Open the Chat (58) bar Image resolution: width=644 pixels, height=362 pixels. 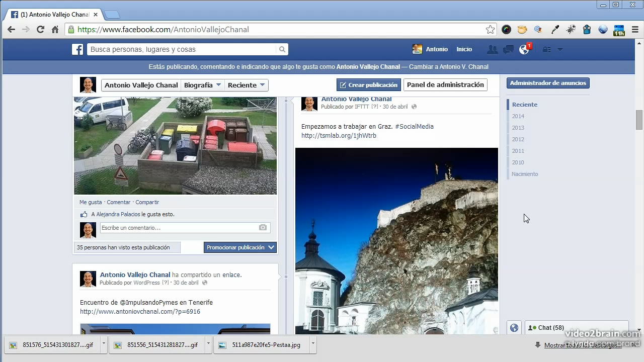coord(577,328)
